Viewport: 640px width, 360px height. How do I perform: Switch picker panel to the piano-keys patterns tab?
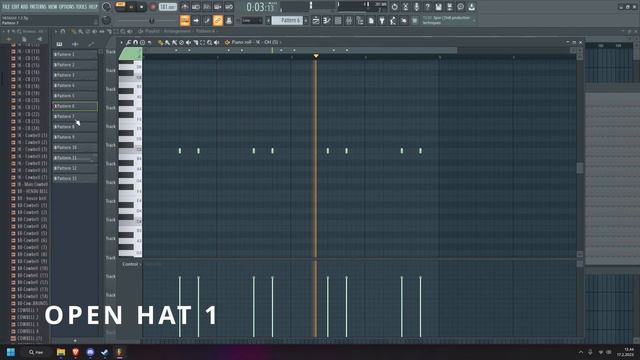point(59,44)
